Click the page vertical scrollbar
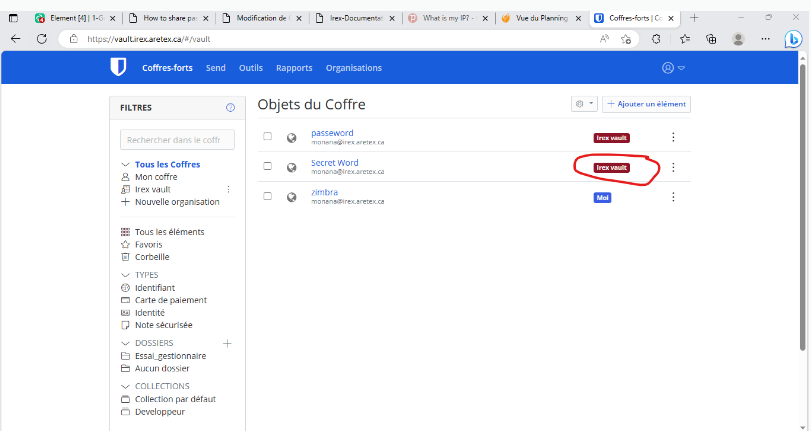The height and width of the screenshot is (431, 811). (x=803, y=207)
